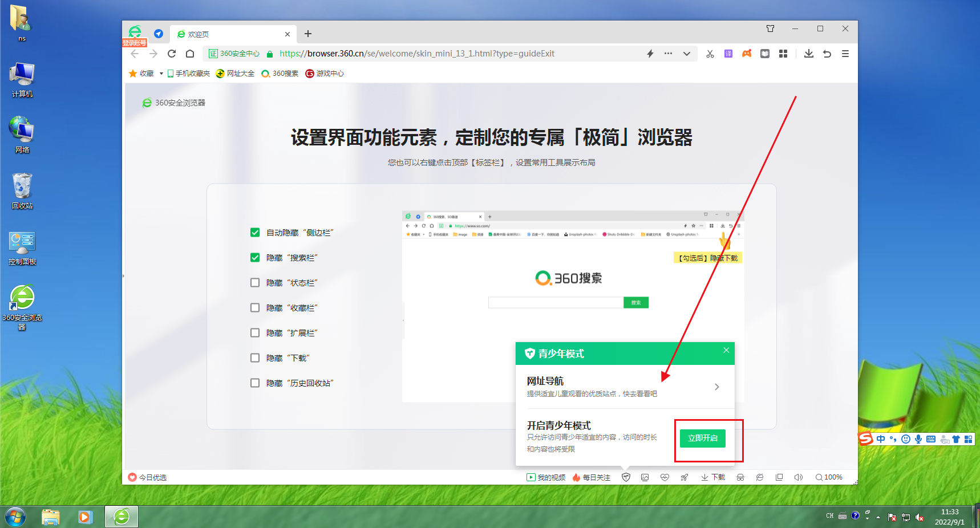Open file explorer from taskbar

[51, 517]
